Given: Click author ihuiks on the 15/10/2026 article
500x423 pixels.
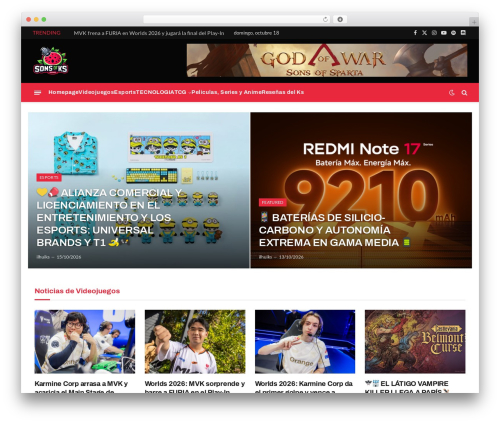Looking at the screenshot, I should 43,257.
